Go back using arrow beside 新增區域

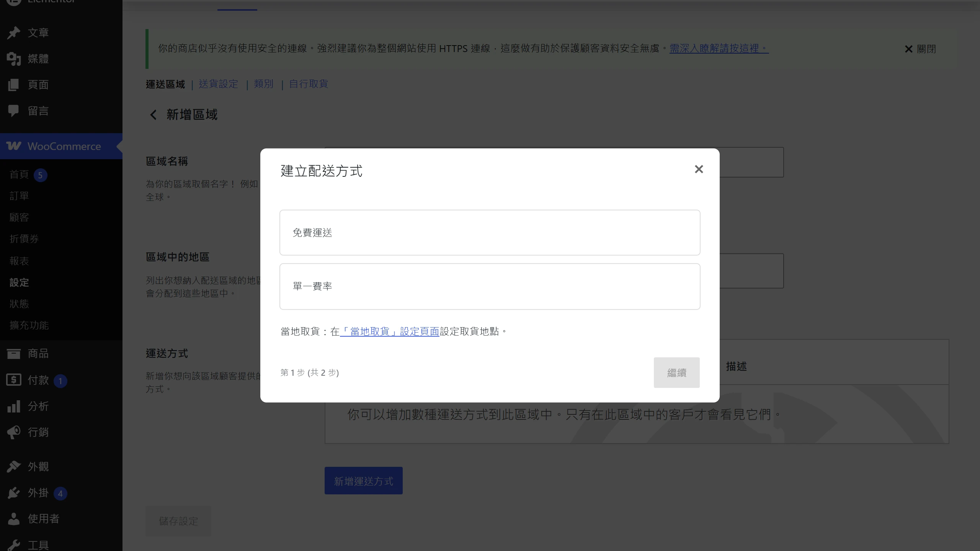(x=153, y=115)
